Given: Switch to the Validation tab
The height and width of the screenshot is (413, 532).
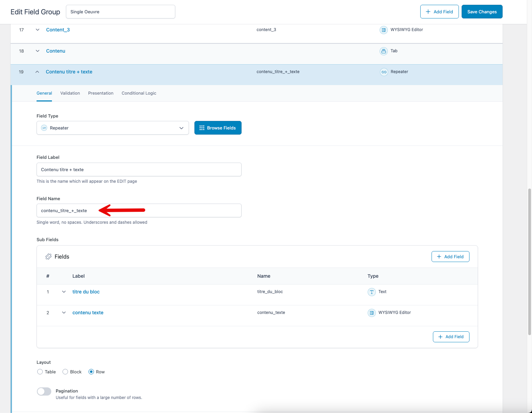Looking at the screenshot, I should [70, 93].
